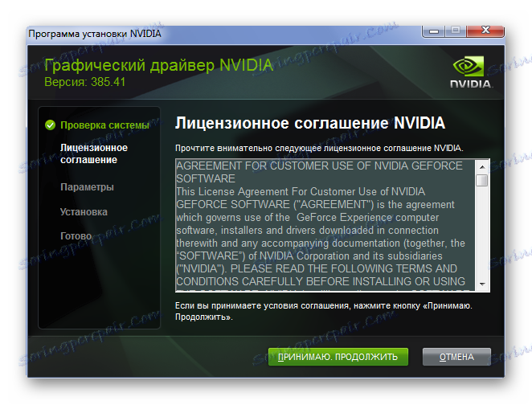
Task: Click the Прочтите внимательно instruction line
Action: point(319,148)
